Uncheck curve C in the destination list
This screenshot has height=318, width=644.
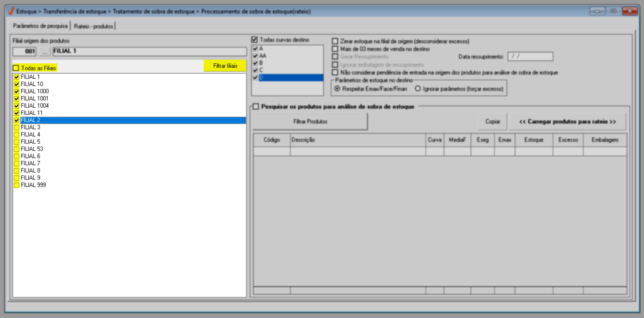click(x=255, y=70)
